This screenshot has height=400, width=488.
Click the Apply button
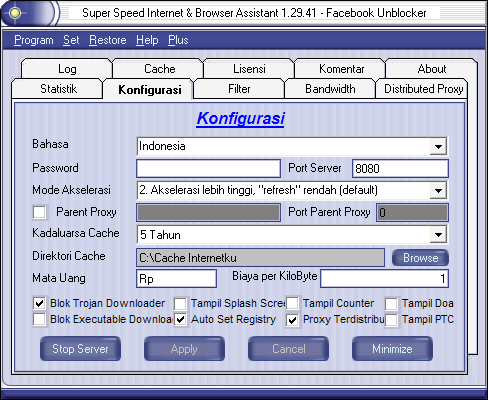point(184,349)
